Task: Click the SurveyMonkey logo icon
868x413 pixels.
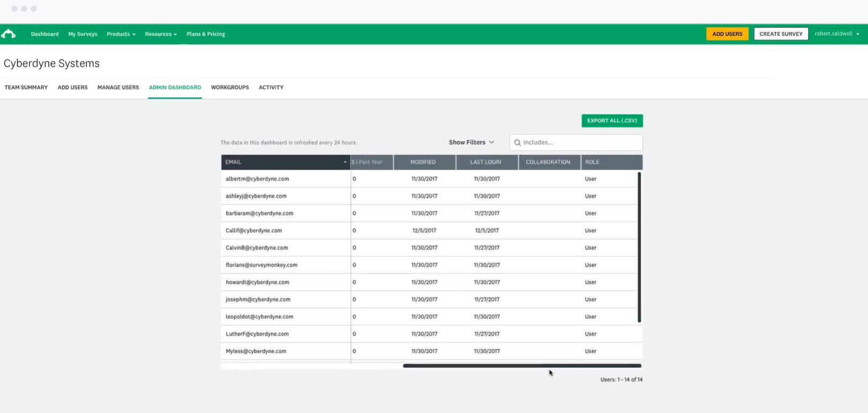Action: [9, 34]
